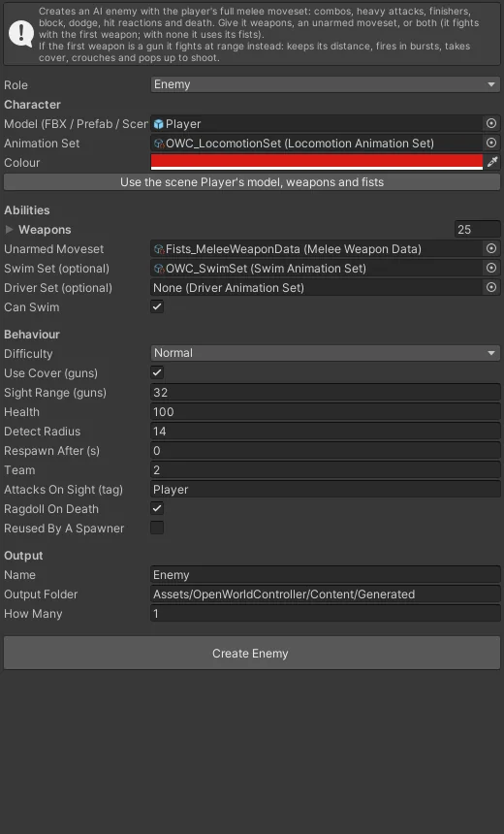Viewport: 504px width, 834px height.
Task: Click the Health label
Action: click(x=21, y=412)
